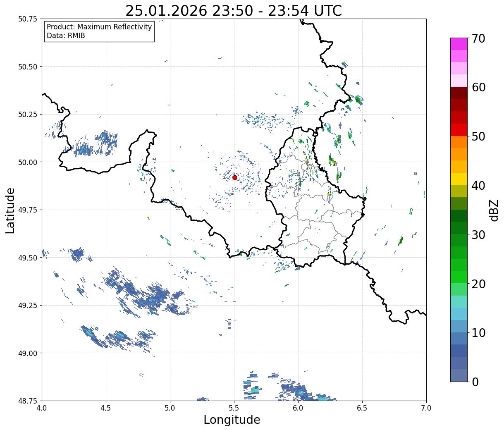
Task: Click the 4.5 longitude tick label
Action: (x=106, y=408)
